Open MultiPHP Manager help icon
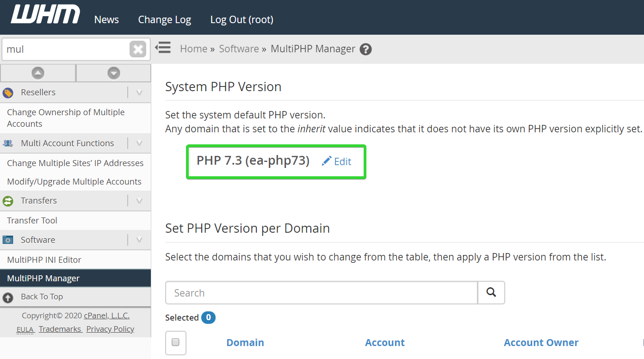 [x=365, y=49]
